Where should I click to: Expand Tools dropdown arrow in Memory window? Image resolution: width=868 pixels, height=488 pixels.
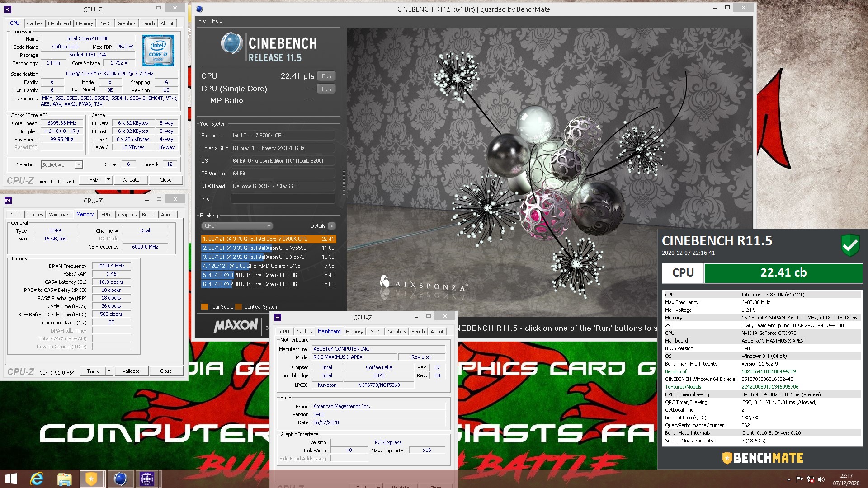(x=109, y=371)
